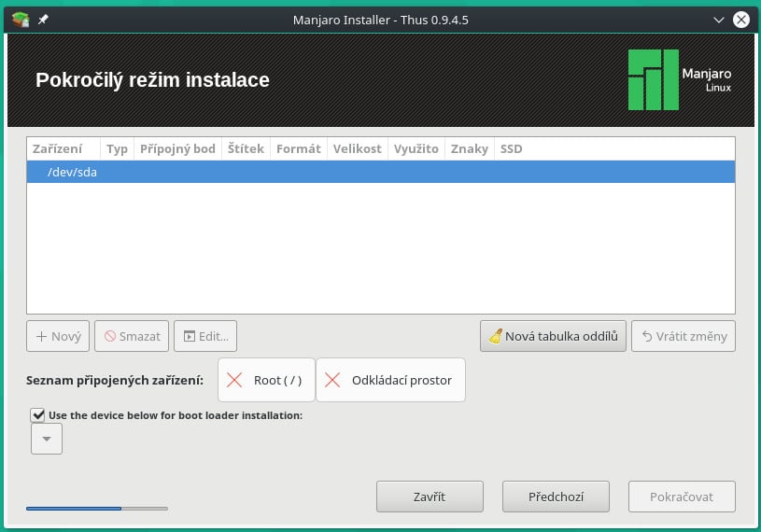761x532 pixels.
Task: Select the /dev/sda device row
Action: (x=381, y=172)
